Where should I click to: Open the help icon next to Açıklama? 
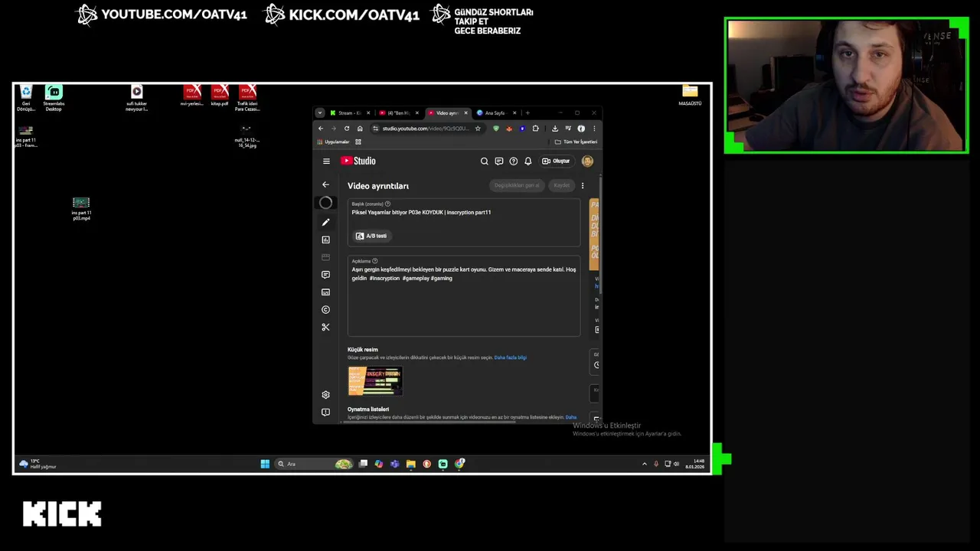tap(374, 261)
